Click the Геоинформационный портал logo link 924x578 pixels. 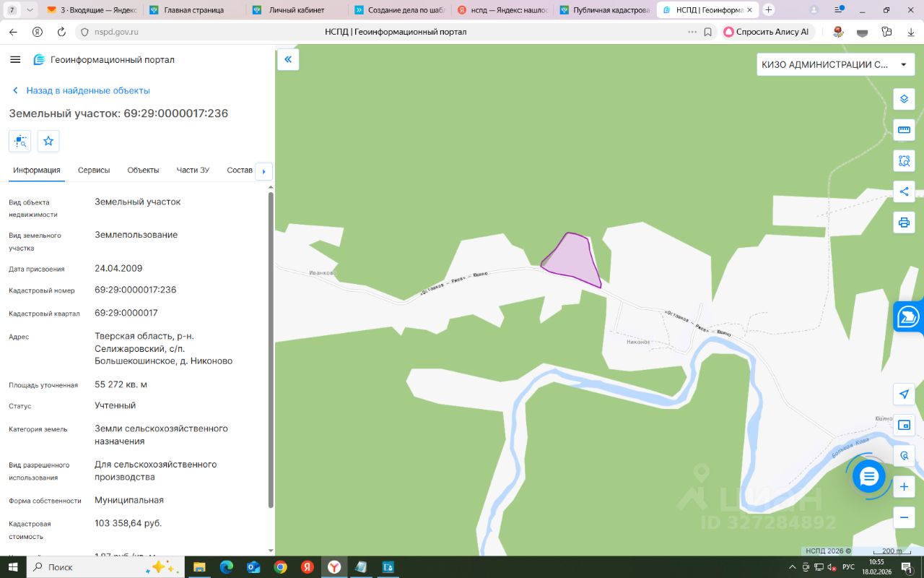tap(104, 59)
